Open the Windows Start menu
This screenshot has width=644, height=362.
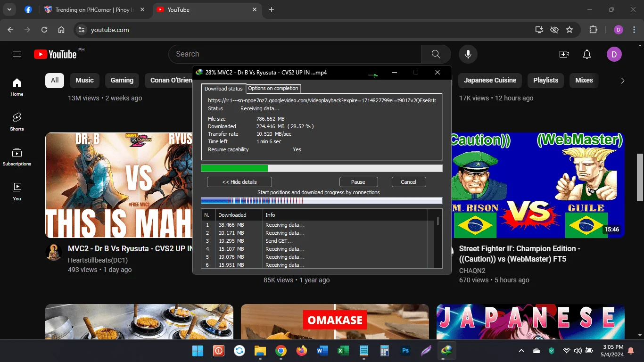(198, 351)
